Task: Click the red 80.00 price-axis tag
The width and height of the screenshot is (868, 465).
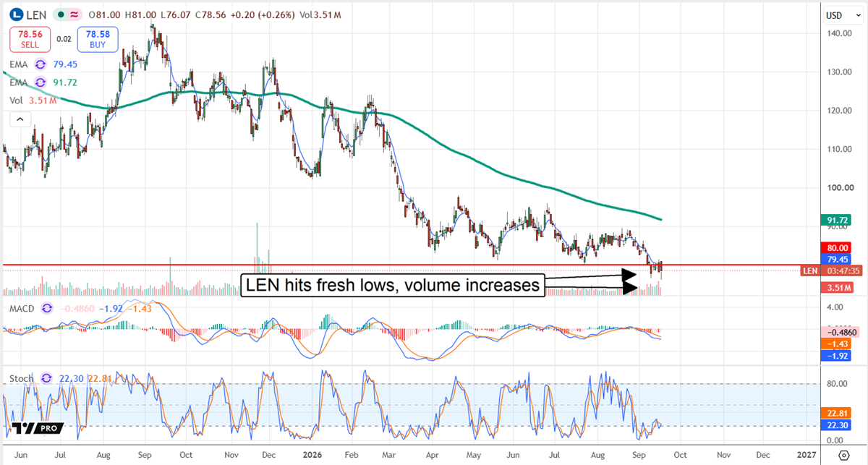Action: (838, 247)
